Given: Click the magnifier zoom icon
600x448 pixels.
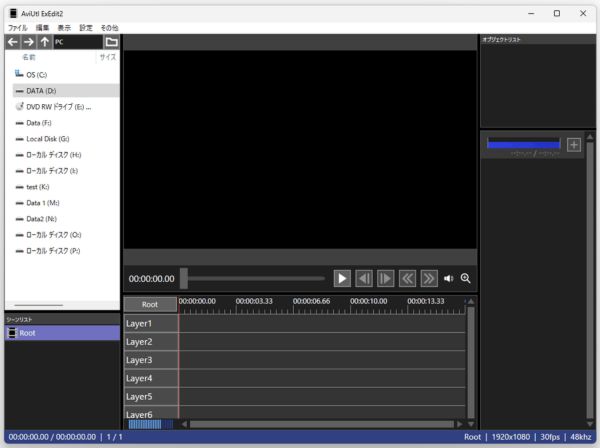Looking at the screenshot, I should tap(465, 279).
